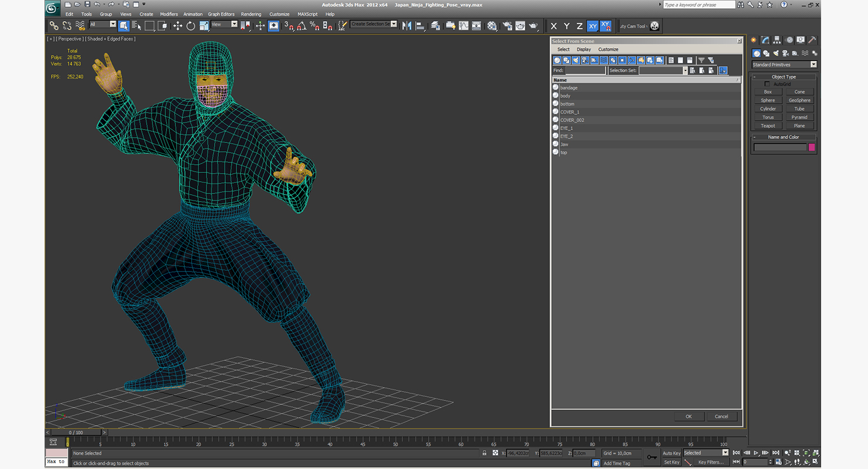Open the Material Editor icon
The width and height of the screenshot is (868, 469).
tap(492, 26)
